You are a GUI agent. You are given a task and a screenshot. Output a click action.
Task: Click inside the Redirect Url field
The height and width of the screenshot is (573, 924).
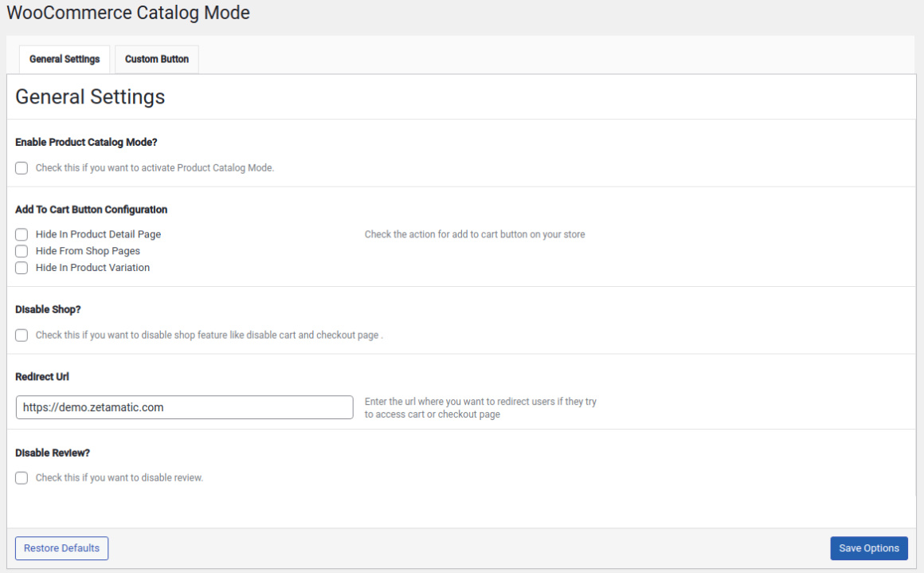(x=184, y=407)
